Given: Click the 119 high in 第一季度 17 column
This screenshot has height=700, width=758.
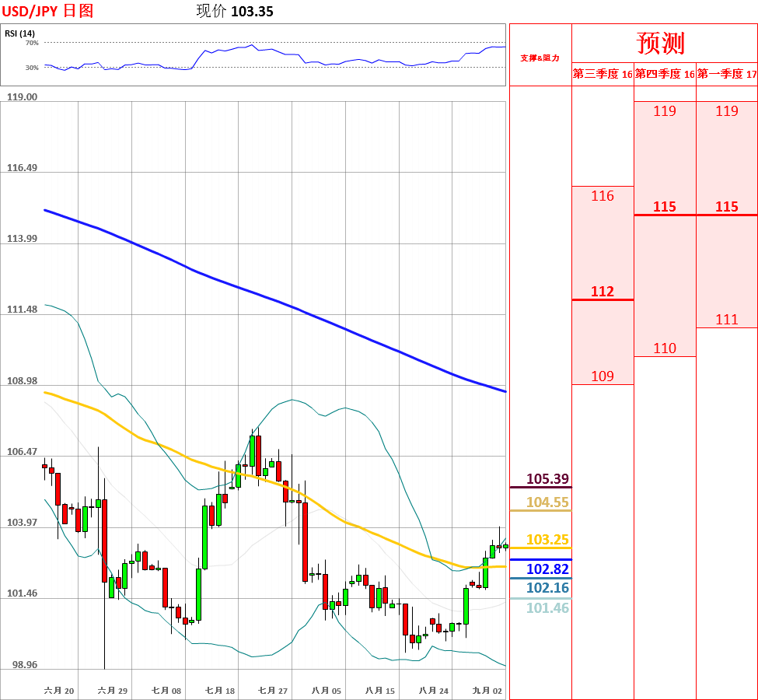Looking at the screenshot, I should tap(727, 110).
